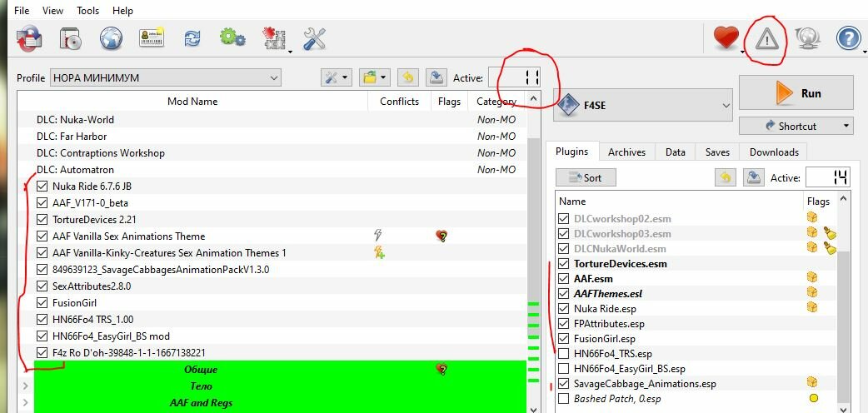The width and height of the screenshot is (868, 413).
Task: Select the DLC: Far Harbor row
Action: point(272,137)
